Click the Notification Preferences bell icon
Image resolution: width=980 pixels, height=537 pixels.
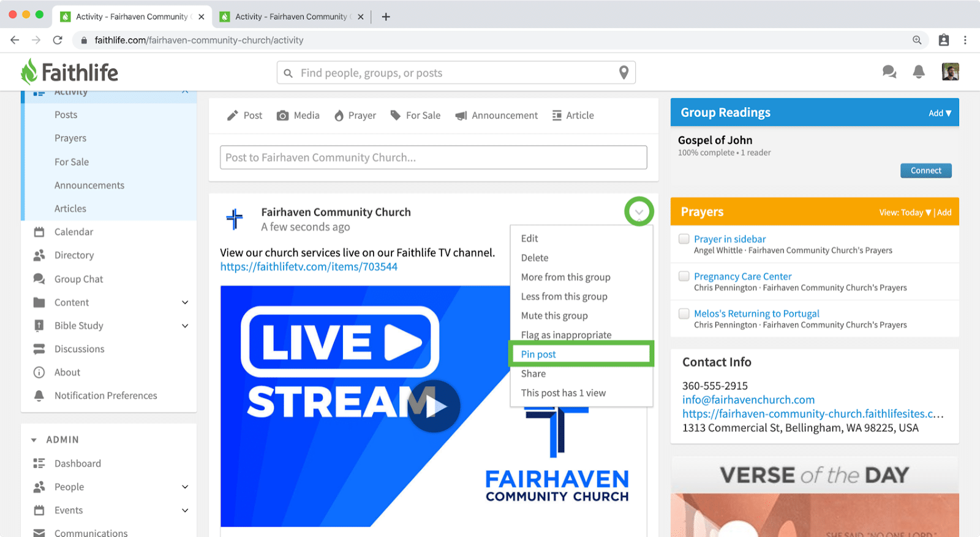point(39,396)
